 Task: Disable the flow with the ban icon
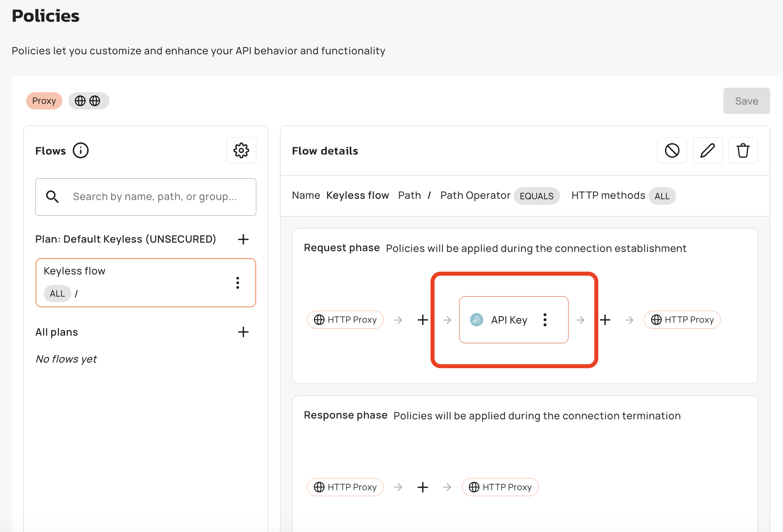[672, 151]
